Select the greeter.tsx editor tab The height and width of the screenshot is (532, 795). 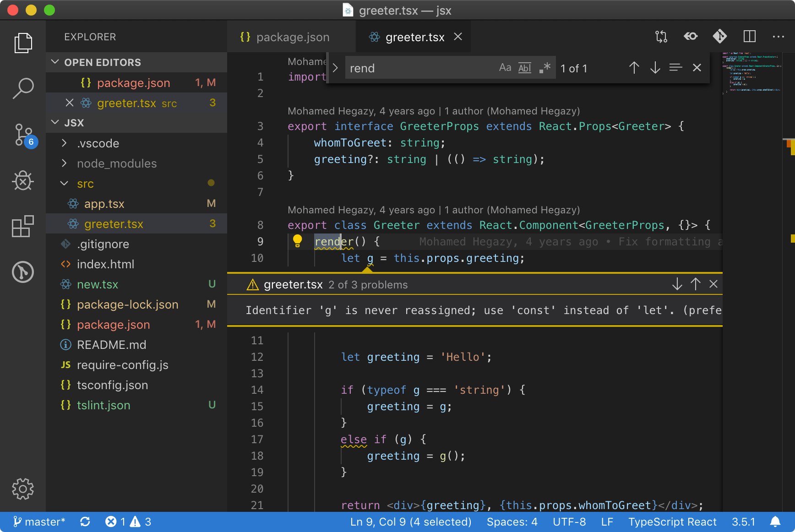pos(414,37)
